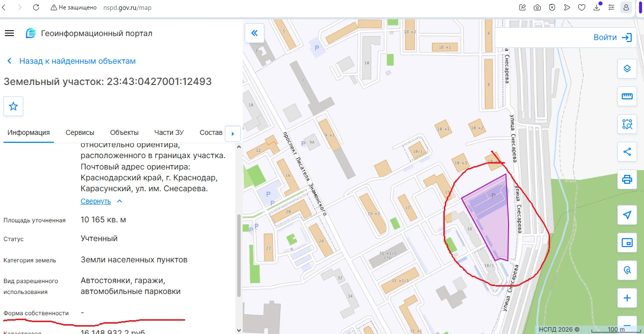Open the Сервисы tab

pyautogui.click(x=80, y=132)
